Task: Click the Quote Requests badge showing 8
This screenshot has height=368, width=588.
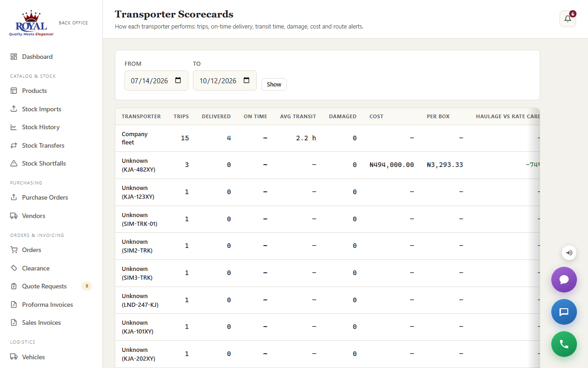Action: click(x=87, y=286)
